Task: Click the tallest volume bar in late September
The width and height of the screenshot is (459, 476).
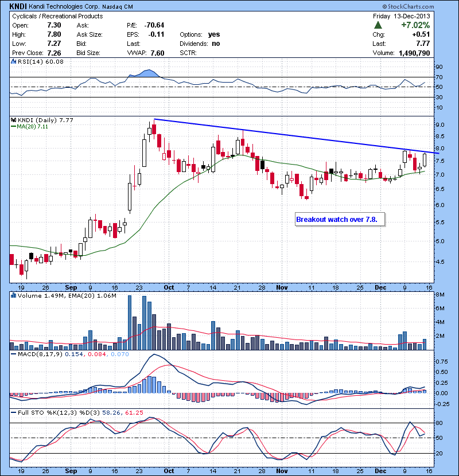Action: tap(130, 322)
